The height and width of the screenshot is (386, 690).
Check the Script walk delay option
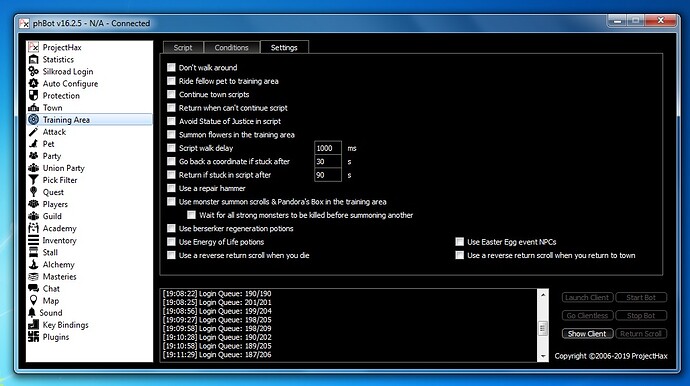click(171, 148)
